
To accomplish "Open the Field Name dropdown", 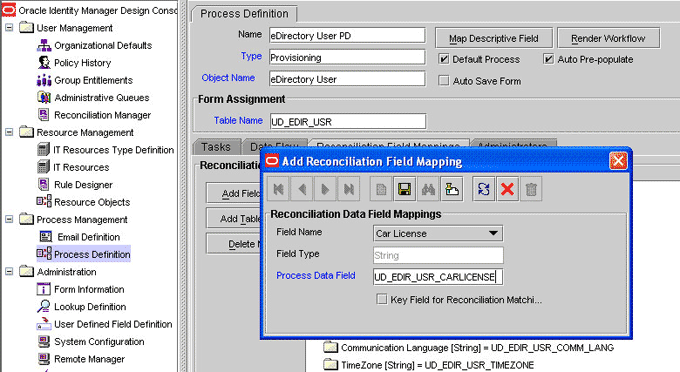I will (x=493, y=233).
